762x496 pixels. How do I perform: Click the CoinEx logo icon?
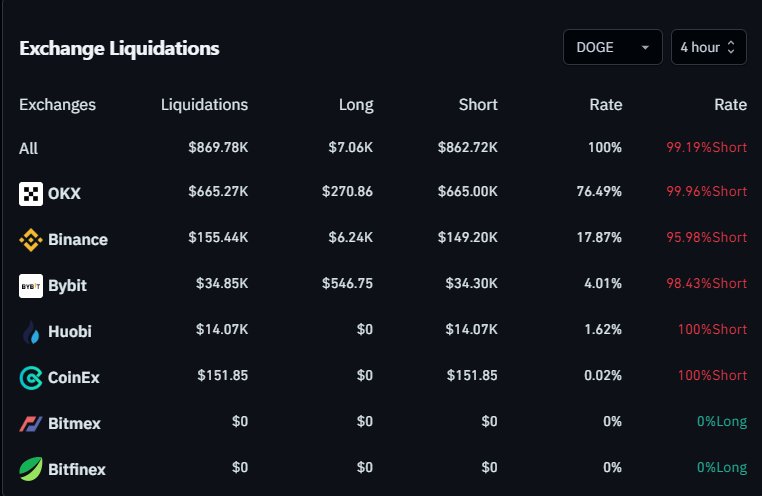coord(31,378)
